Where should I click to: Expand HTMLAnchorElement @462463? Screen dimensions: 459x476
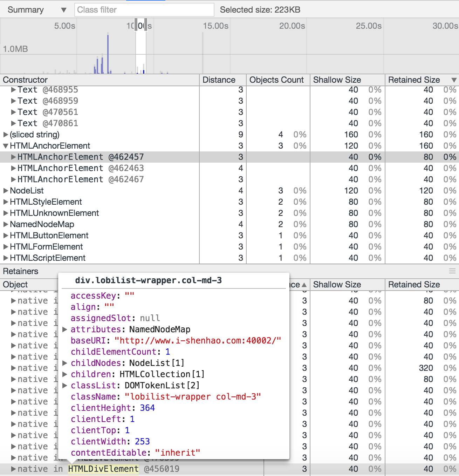13,168
